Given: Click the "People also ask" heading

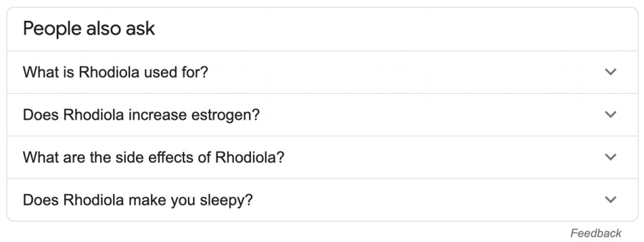Looking at the screenshot, I should (x=89, y=29).
